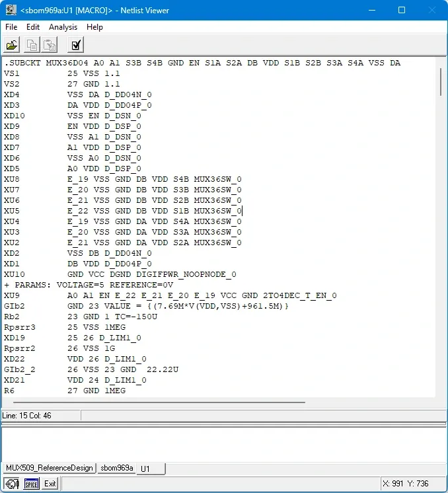Select the U1 tab

point(151,469)
